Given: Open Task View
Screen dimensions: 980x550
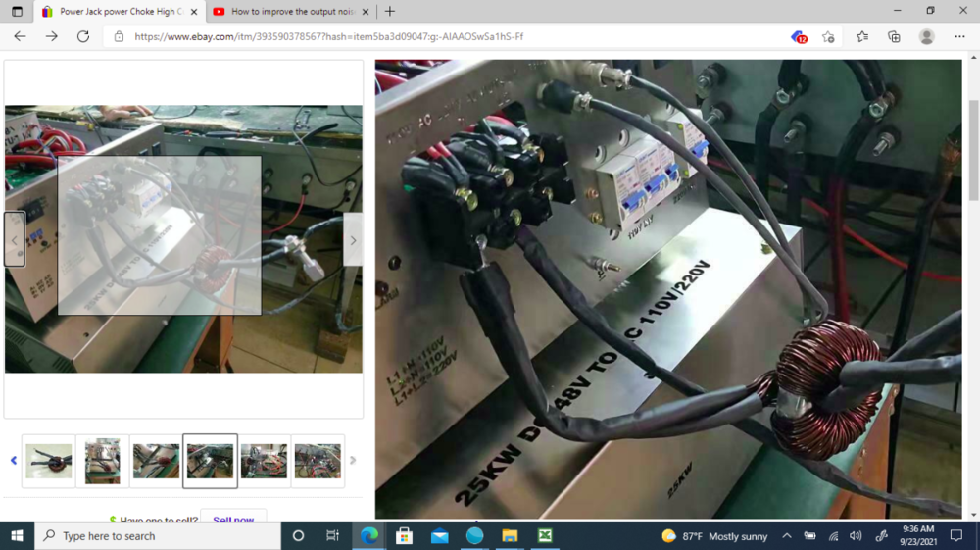Looking at the screenshot, I should point(332,535).
